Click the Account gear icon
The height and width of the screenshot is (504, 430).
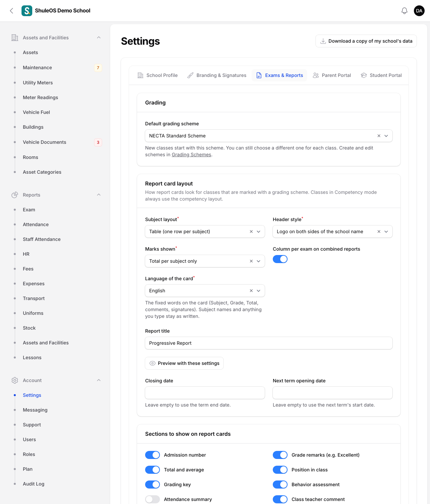pos(15,380)
